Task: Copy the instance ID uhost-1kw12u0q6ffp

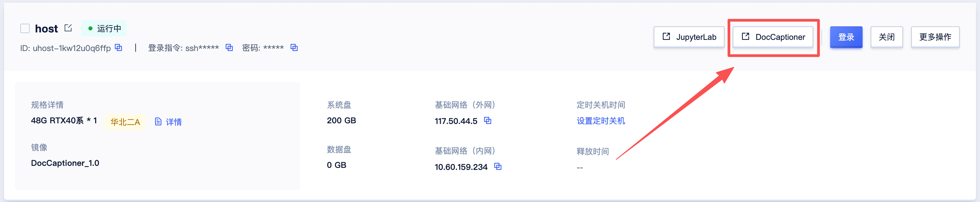Action: tap(119, 48)
